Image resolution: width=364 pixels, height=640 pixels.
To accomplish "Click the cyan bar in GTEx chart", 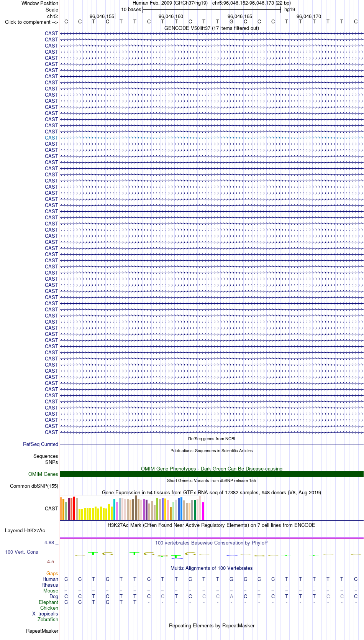I will pos(115,510).
